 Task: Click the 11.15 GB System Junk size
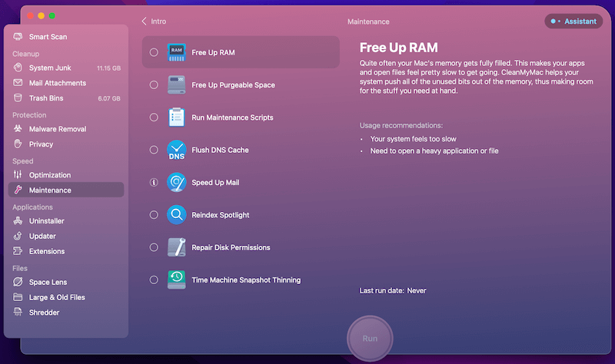(108, 68)
